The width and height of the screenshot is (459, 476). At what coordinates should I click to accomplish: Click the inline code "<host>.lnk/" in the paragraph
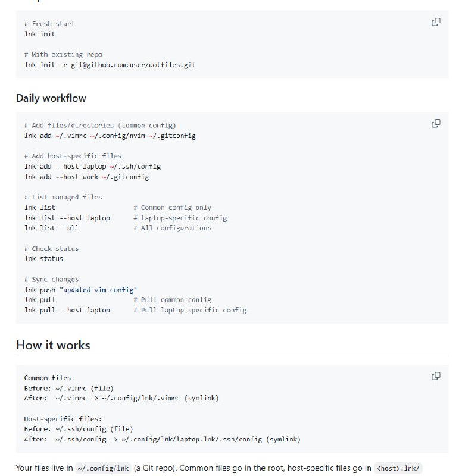pos(398,469)
